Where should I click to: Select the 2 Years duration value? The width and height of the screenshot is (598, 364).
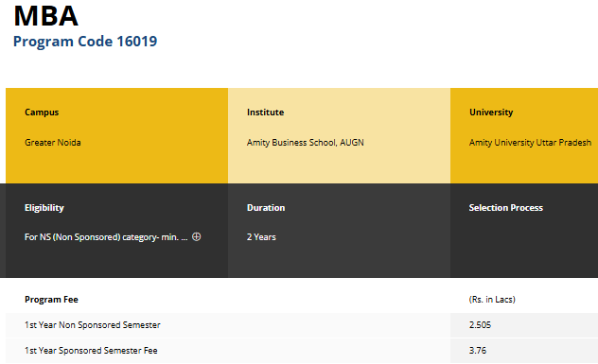[261, 237]
